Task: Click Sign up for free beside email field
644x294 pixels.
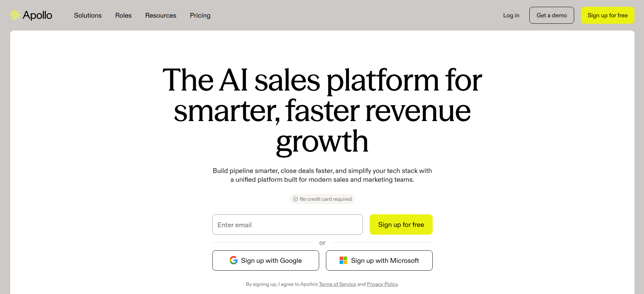Action: click(x=401, y=224)
